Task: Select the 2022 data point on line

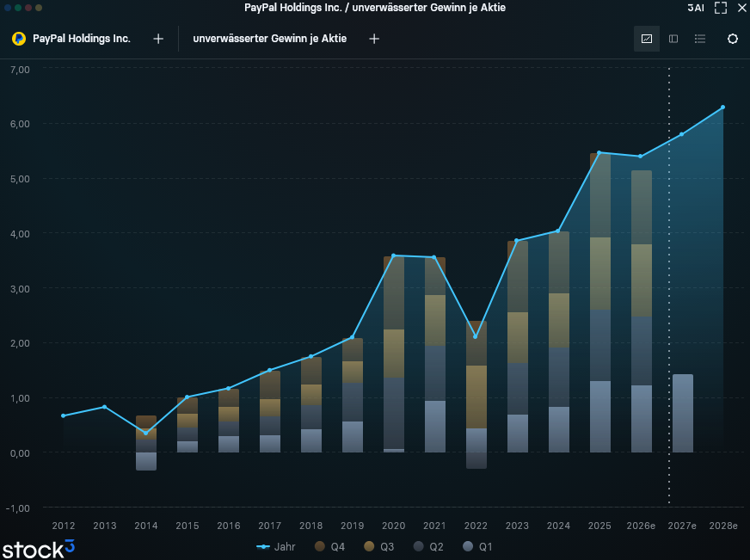Action: click(x=476, y=337)
